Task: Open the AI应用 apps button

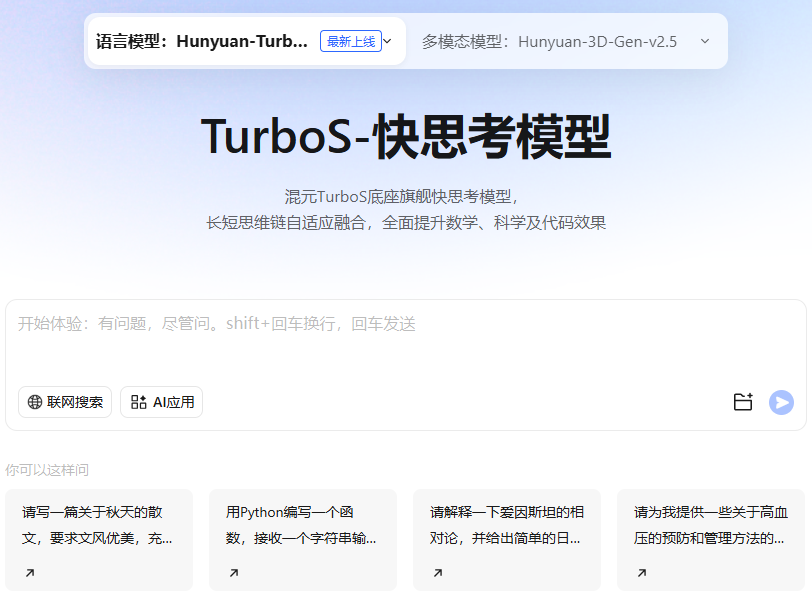Action: (x=162, y=402)
